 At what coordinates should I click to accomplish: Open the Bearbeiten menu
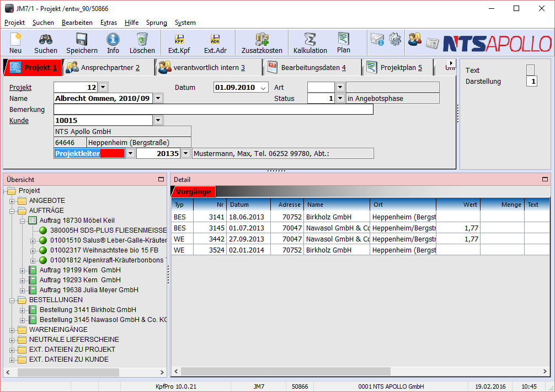pyautogui.click(x=77, y=23)
